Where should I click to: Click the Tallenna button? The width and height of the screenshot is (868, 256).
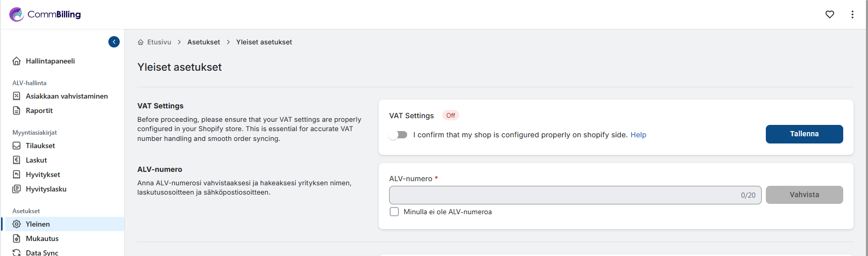(x=804, y=134)
